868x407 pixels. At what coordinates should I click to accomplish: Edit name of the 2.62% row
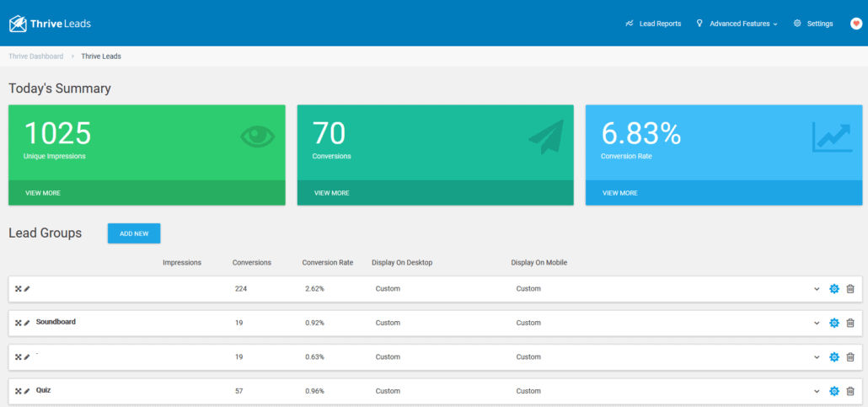click(27, 289)
